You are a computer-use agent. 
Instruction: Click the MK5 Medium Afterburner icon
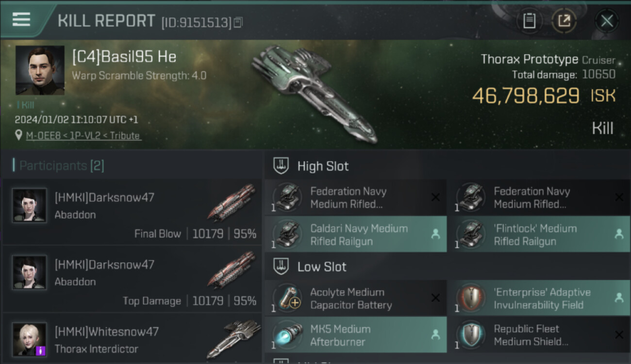(x=287, y=335)
